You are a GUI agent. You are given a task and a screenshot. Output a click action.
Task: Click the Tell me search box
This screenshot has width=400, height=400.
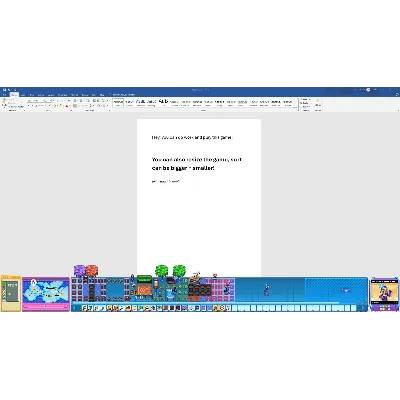click(123, 95)
